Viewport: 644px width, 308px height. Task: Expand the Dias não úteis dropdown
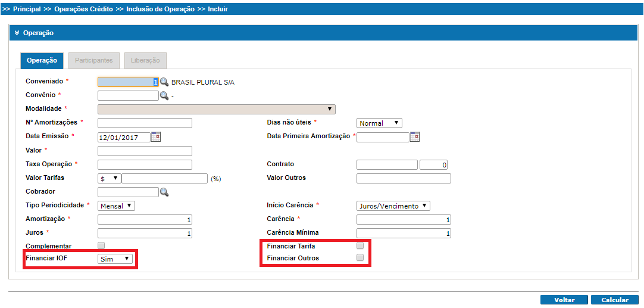point(379,123)
